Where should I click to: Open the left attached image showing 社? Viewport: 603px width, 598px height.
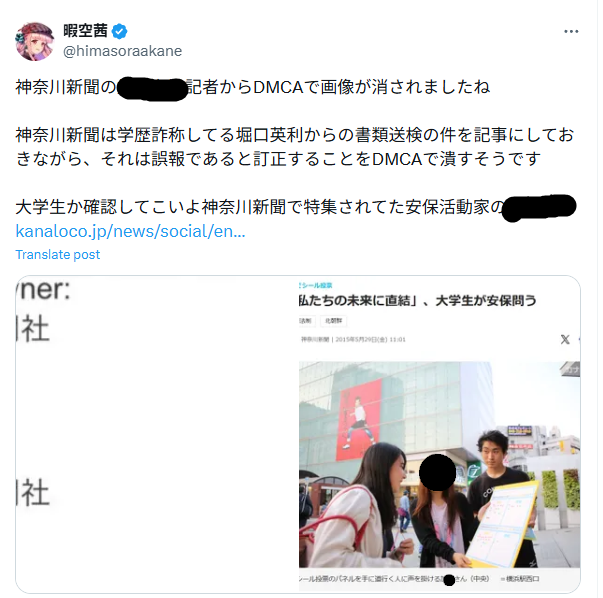pos(157,434)
